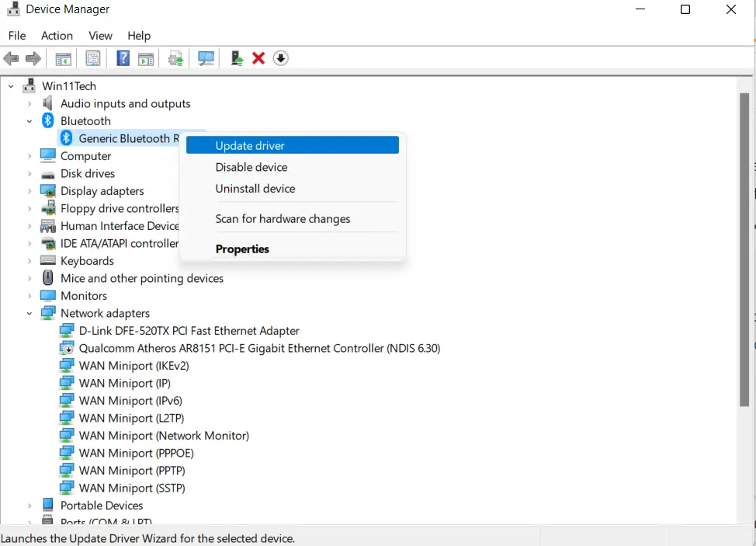Click the Display adapters category icon
756x546 pixels.
[47, 190]
